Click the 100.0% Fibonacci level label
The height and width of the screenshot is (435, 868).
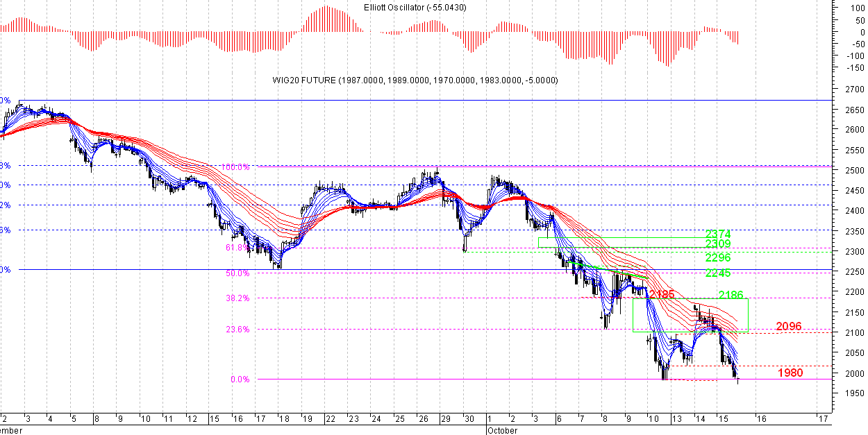pos(236,167)
